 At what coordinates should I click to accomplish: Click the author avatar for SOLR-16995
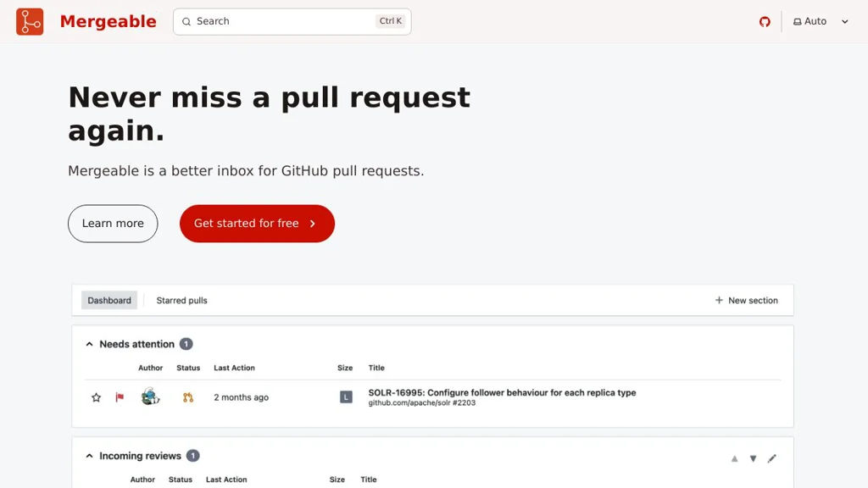[x=150, y=396]
